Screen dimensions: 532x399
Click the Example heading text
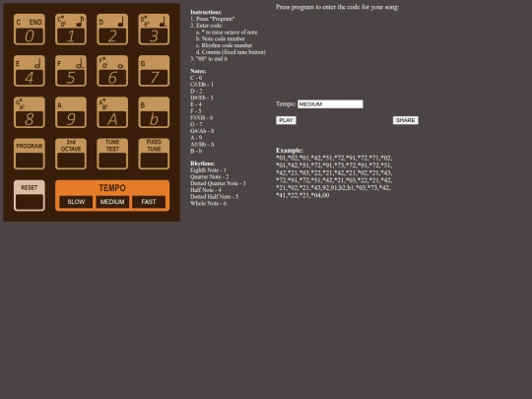pyautogui.click(x=290, y=151)
